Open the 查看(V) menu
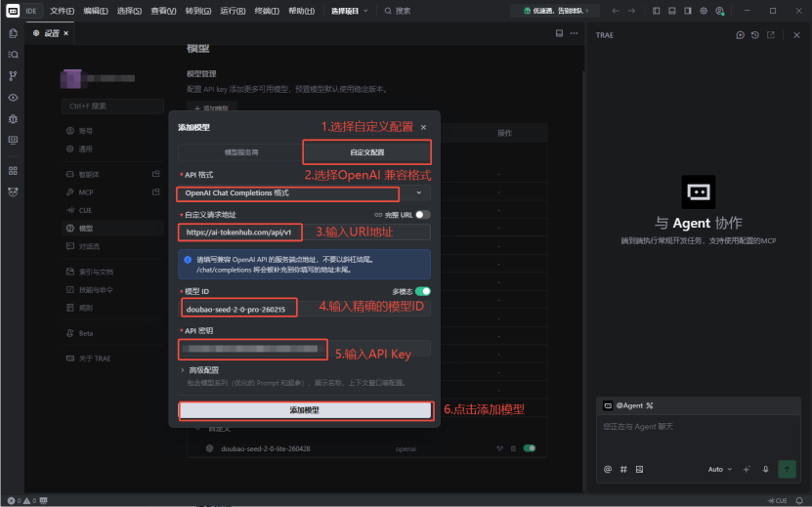Viewport: 812px width, 507px height. (163, 11)
